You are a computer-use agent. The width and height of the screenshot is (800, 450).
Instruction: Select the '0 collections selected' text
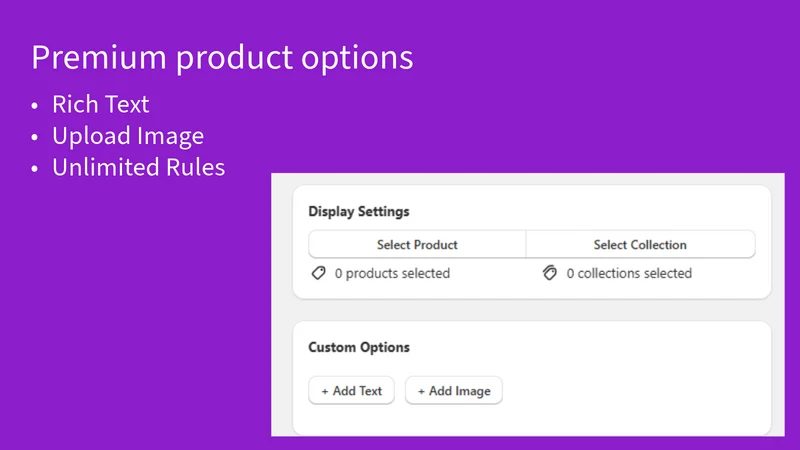pos(629,273)
